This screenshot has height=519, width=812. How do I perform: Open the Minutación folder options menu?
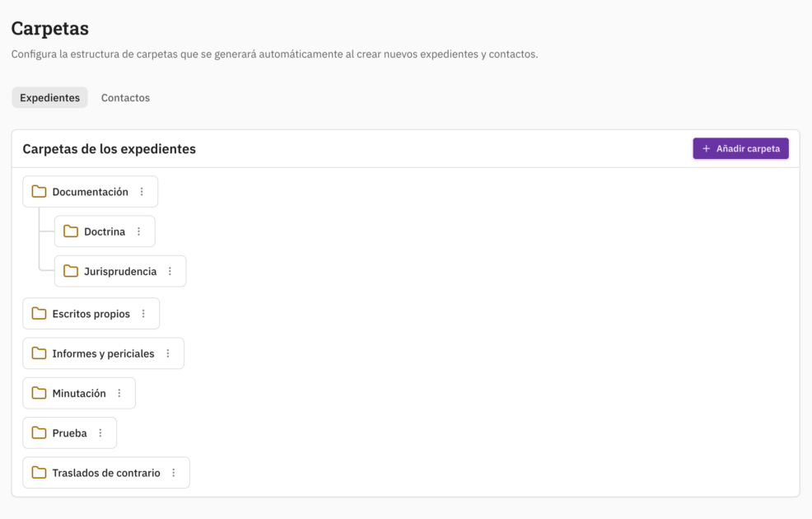pyautogui.click(x=119, y=393)
